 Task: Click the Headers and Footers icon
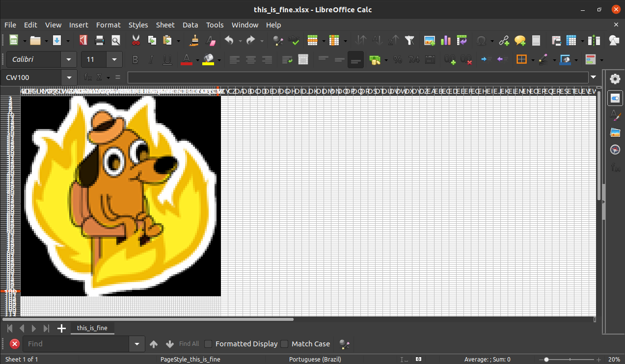pyautogui.click(x=536, y=40)
